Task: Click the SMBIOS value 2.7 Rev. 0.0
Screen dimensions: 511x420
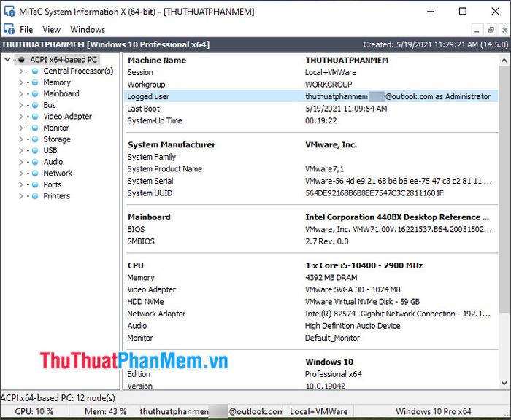Action: (327, 241)
